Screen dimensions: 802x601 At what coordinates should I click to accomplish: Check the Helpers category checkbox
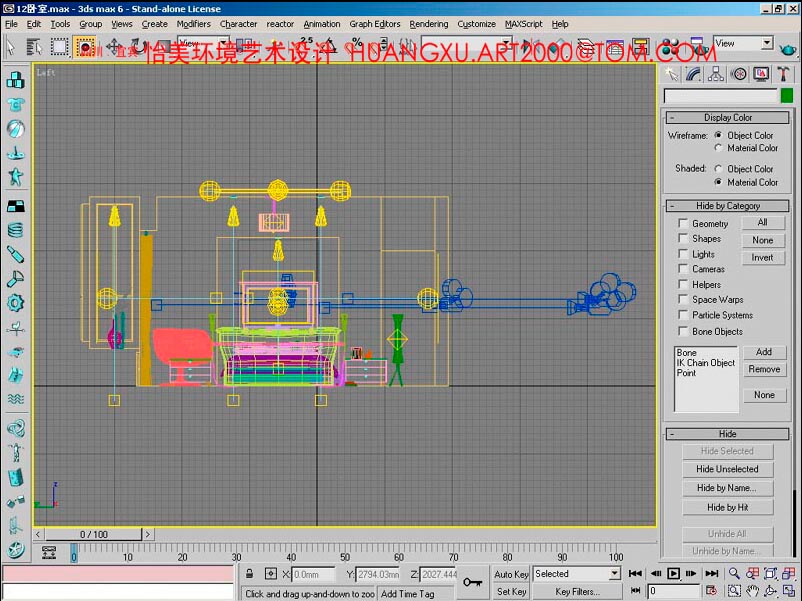coord(682,283)
